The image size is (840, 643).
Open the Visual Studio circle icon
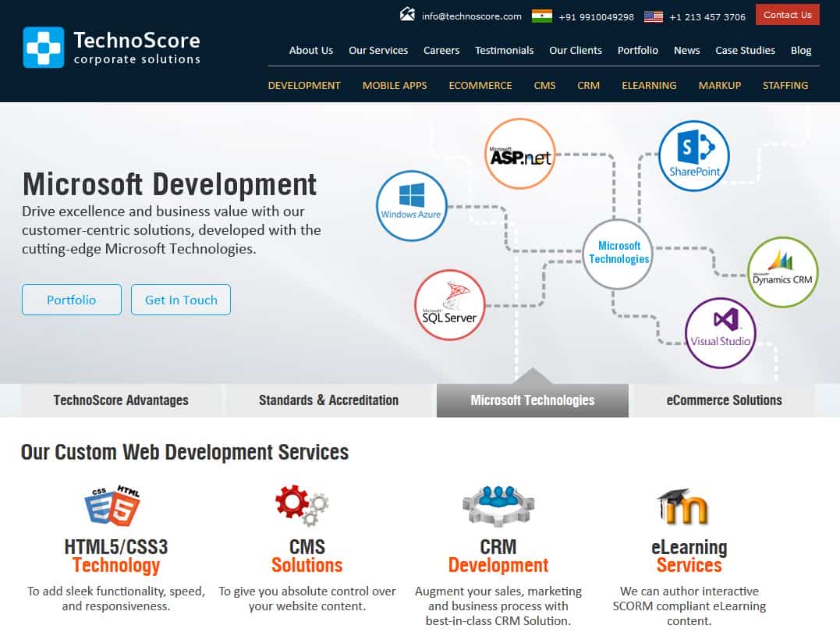click(x=720, y=332)
